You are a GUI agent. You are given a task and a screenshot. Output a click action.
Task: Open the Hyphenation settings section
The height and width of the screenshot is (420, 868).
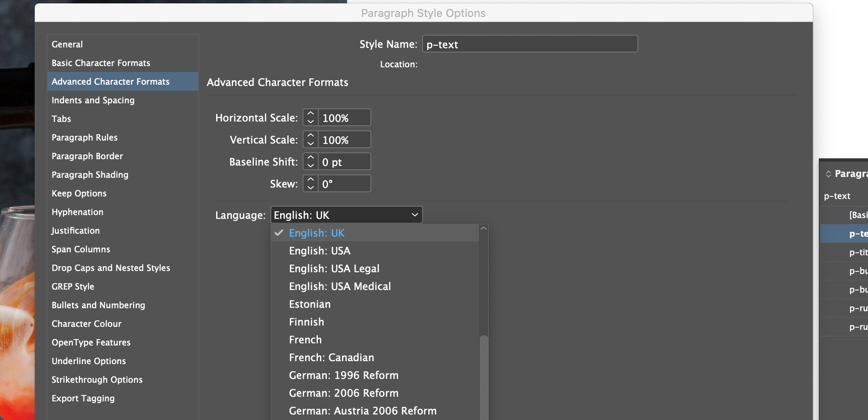point(78,212)
